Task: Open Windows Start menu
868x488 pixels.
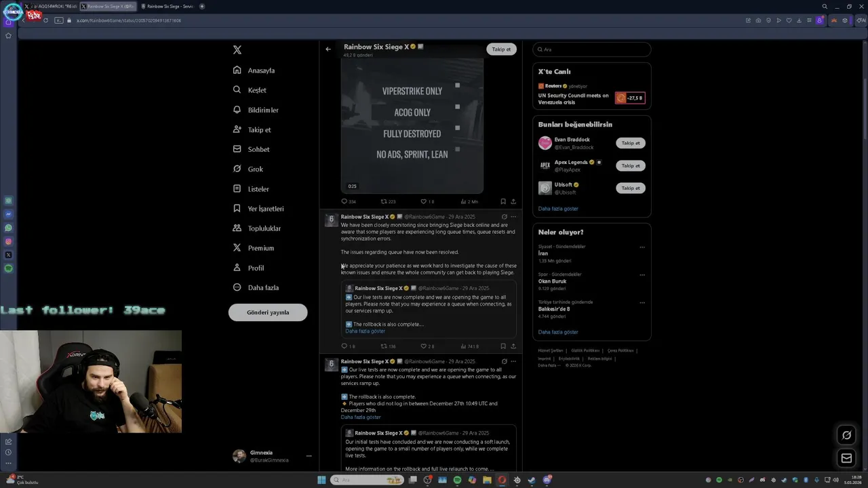Action: (x=321, y=480)
